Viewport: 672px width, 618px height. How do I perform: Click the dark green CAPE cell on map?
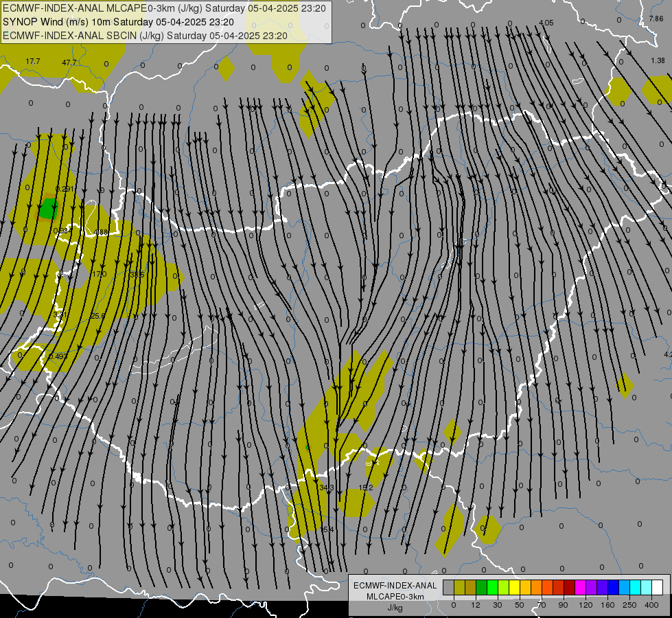[48, 209]
